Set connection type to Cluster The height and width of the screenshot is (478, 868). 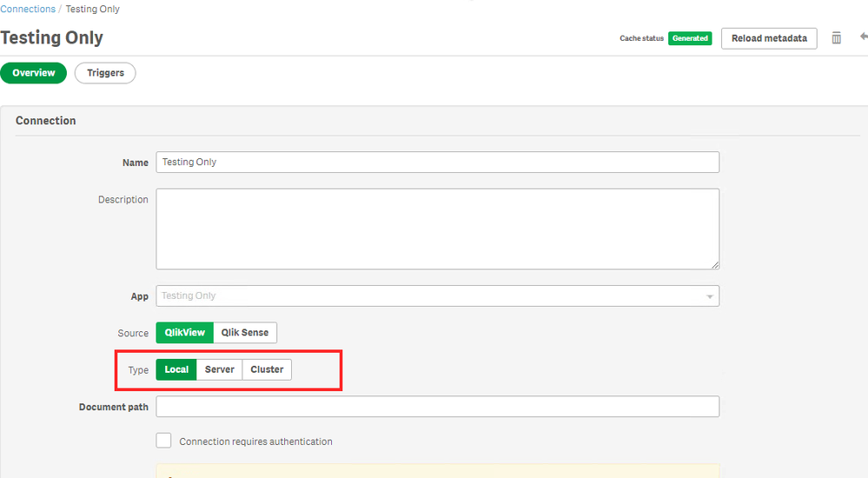click(x=267, y=369)
